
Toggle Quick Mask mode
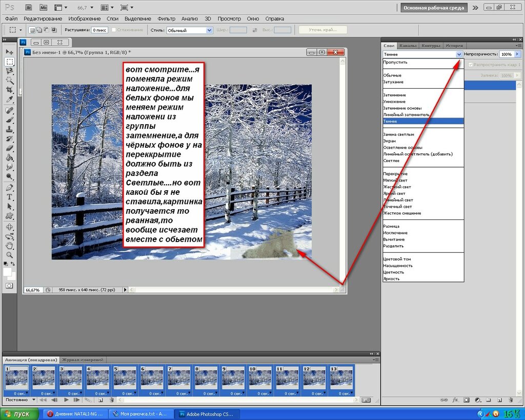9,285
